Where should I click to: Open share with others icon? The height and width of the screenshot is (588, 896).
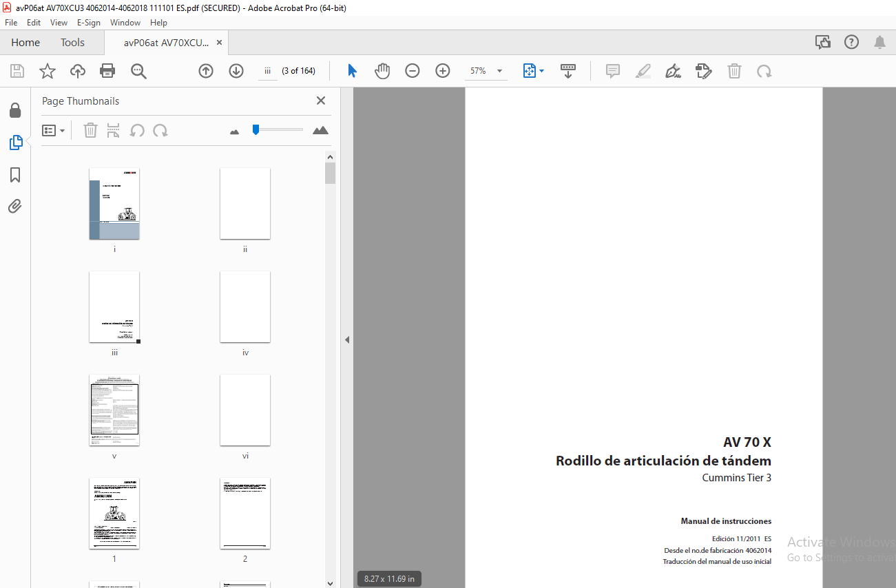click(823, 43)
